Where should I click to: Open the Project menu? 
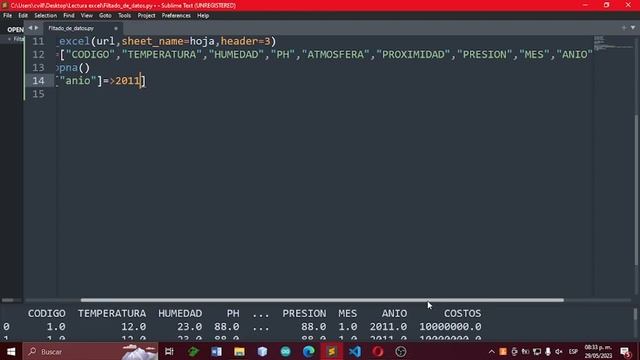tap(146, 16)
